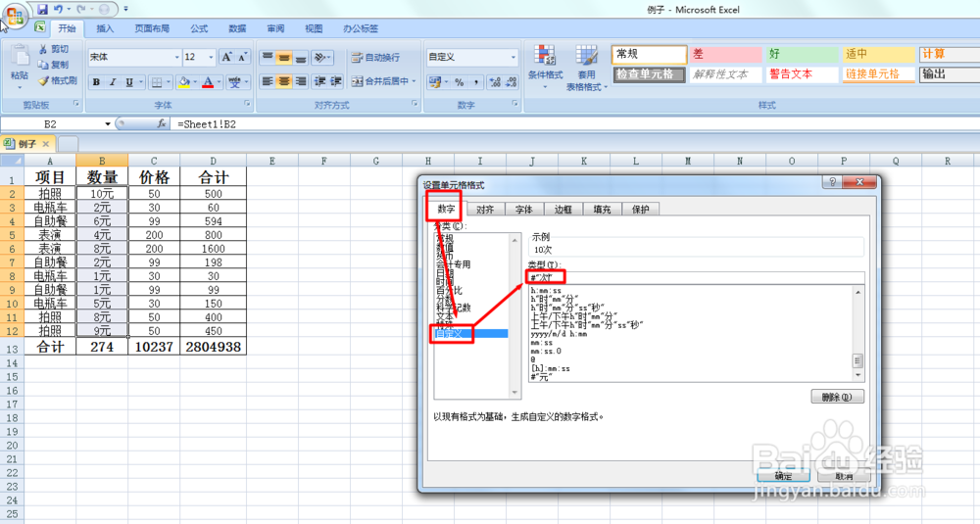The width and height of the screenshot is (980, 524).
Task: Insert function with fx button
Action: point(162,123)
